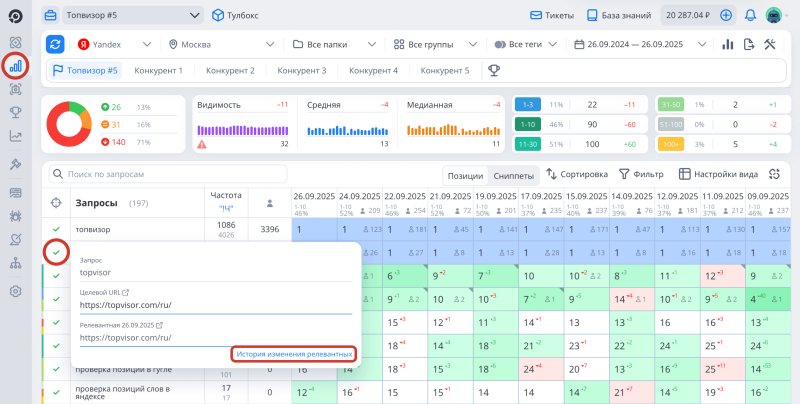Click the blue briefcase projects icon
This screenshot has height=404, width=800.
[50, 15]
